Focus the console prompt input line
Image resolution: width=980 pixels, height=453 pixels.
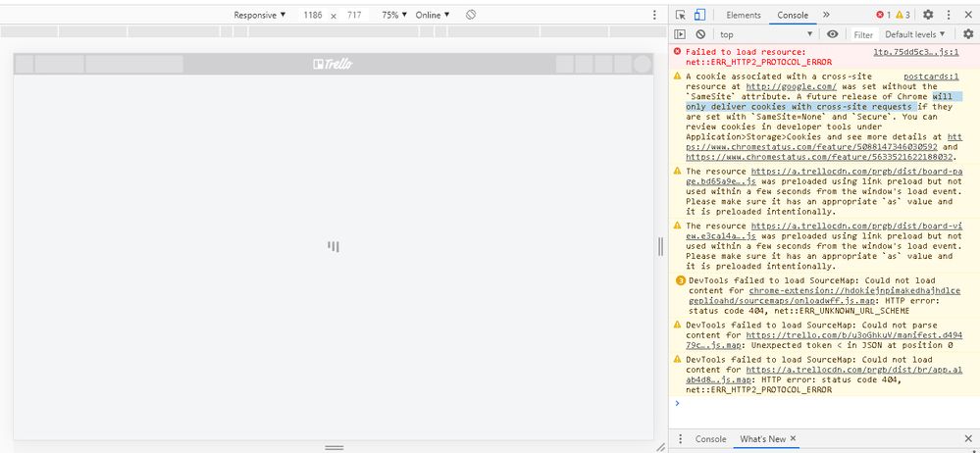[825, 404]
